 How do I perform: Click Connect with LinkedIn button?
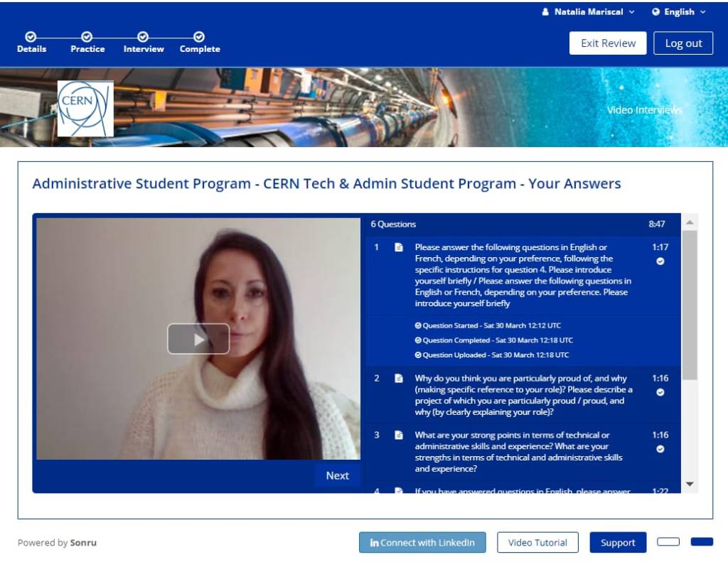pos(422,543)
